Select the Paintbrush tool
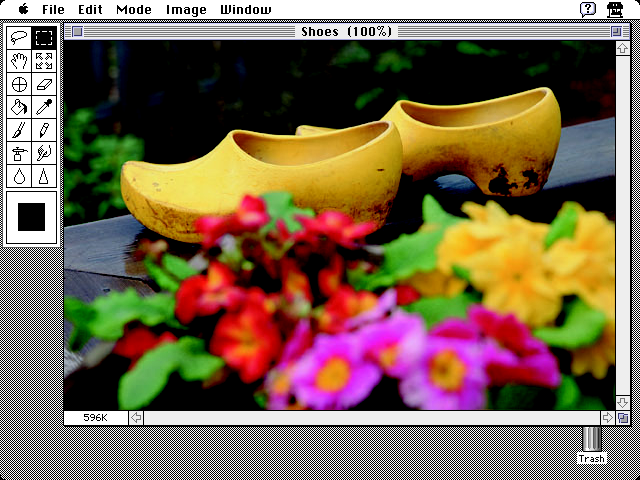This screenshot has width=640, height=480. point(18,130)
